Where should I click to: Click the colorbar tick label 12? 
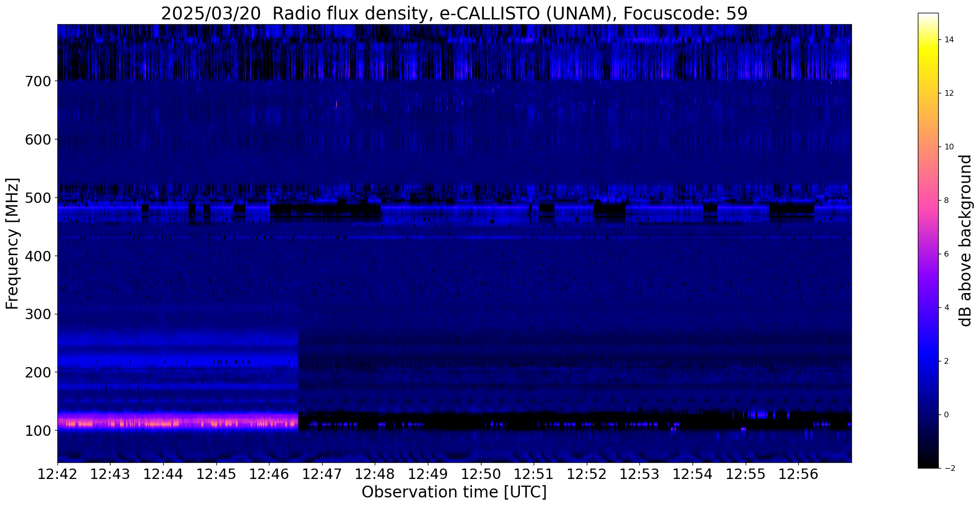949,93
